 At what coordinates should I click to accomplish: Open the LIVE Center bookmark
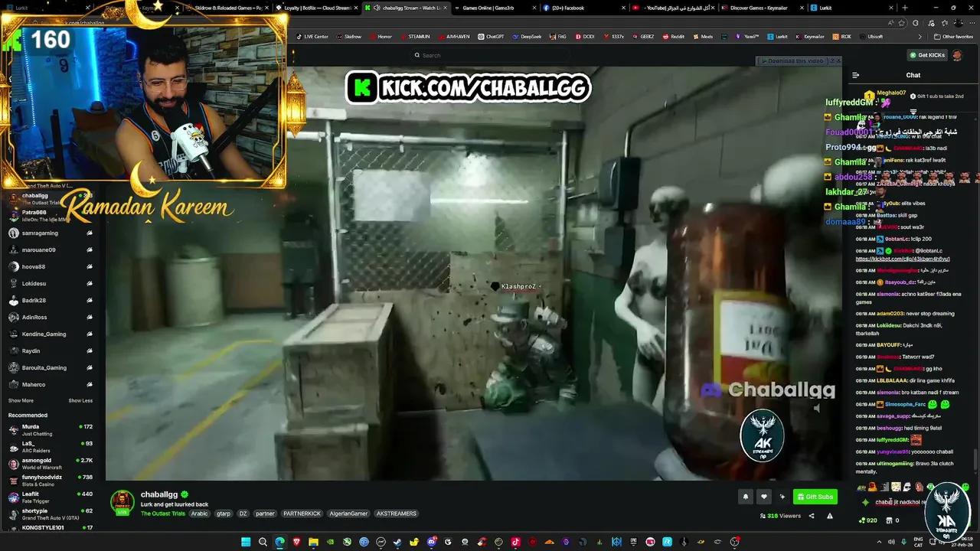(312, 36)
